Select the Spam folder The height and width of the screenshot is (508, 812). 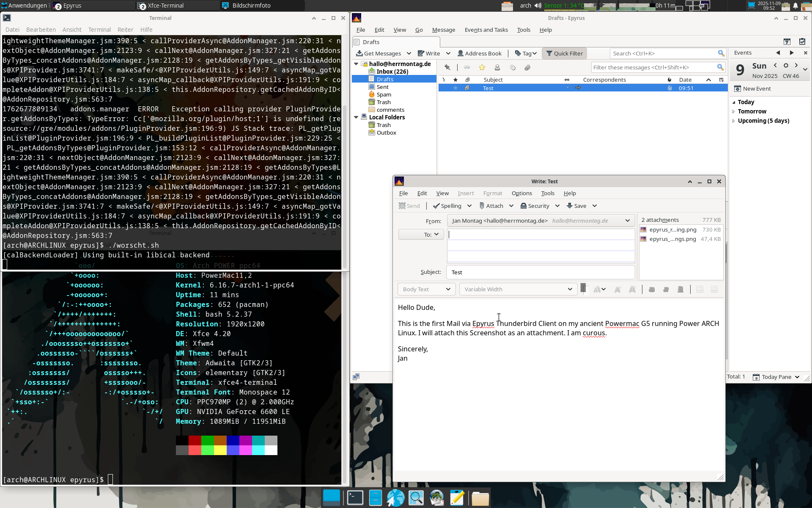point(384,94)
